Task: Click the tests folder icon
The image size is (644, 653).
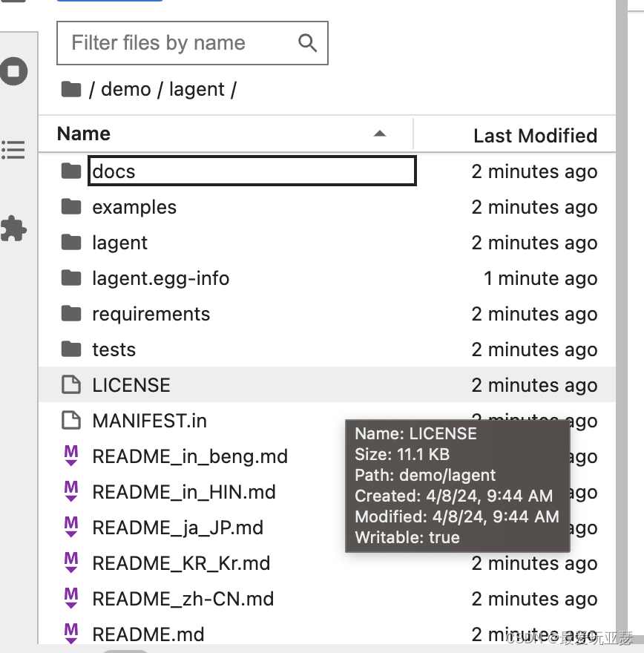Action: coord(71,349)
